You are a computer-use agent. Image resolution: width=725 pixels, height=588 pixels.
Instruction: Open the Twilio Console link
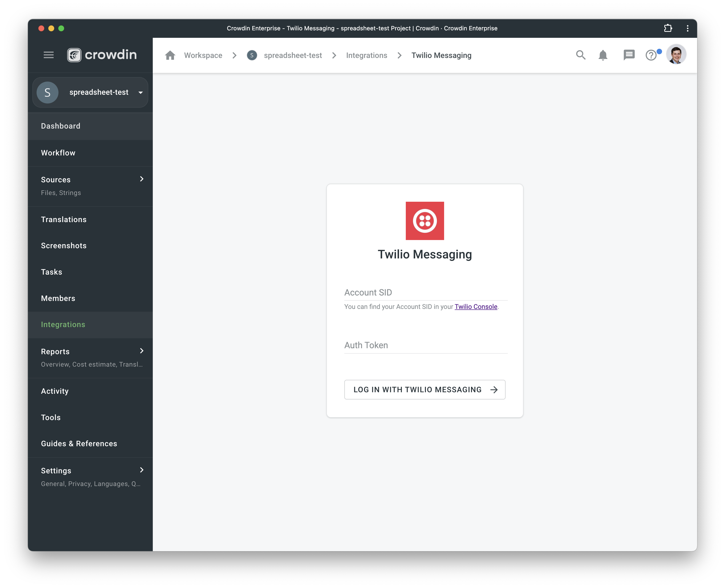click(x=476, y=306)
